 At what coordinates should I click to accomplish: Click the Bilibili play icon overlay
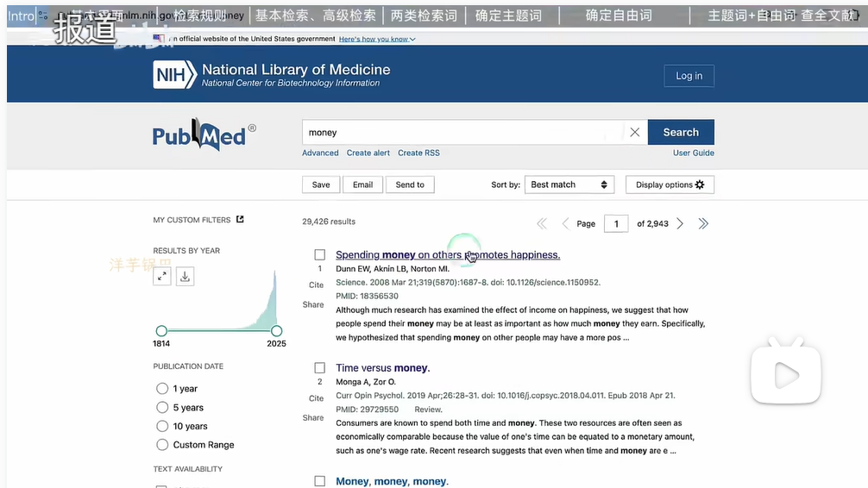tap(786, 372)
